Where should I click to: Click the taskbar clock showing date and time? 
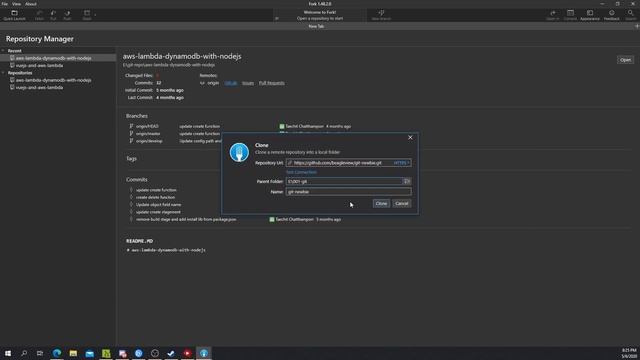(629, 353)
